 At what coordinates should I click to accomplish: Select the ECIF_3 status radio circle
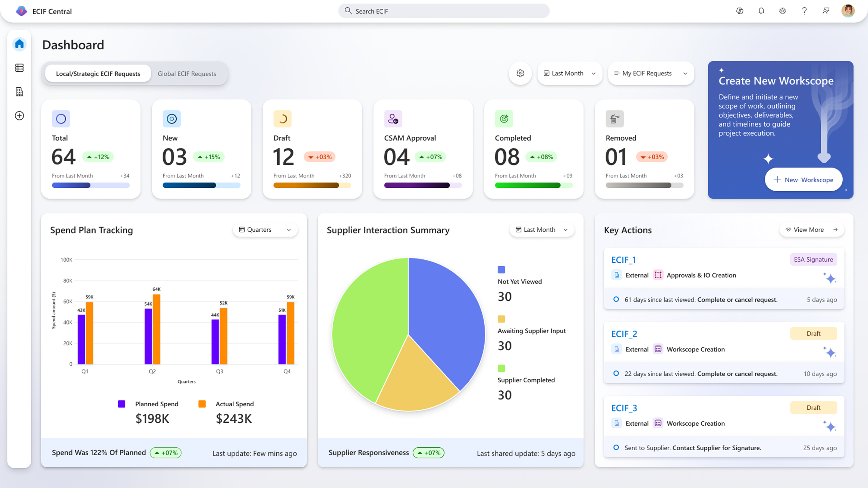point(616,447)
